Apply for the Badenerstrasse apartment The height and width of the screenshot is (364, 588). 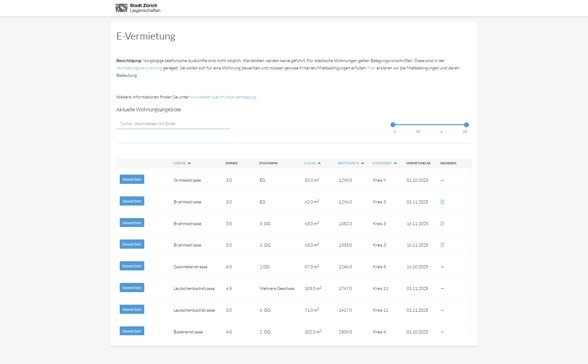(132, 331)
